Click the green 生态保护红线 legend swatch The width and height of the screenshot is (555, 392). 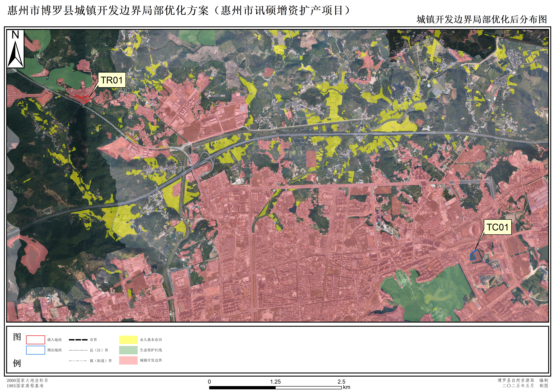tap(128, 350)
